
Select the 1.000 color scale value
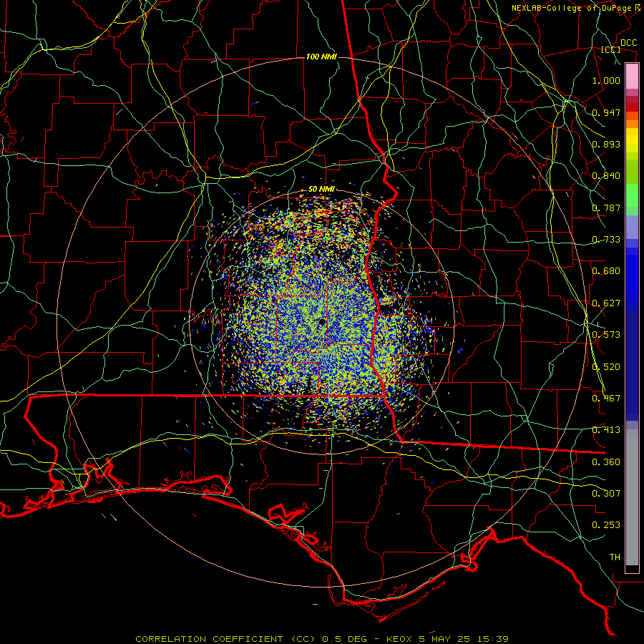point(606,80)
